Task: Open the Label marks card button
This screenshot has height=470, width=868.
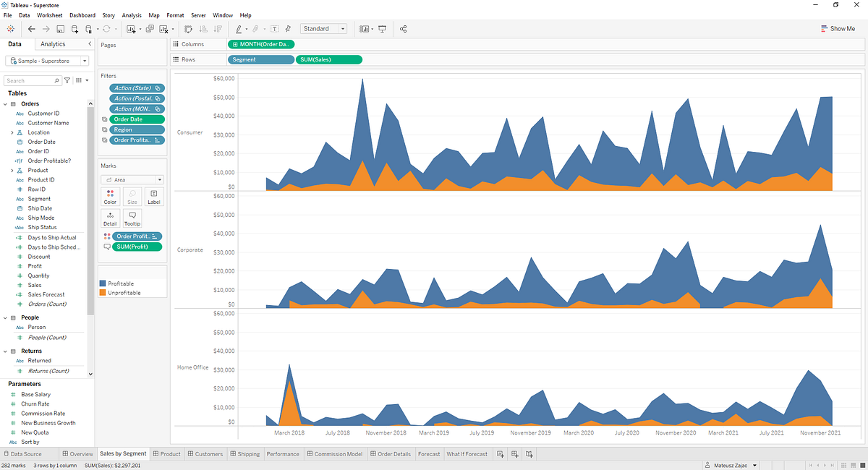Action: [154, 197]
